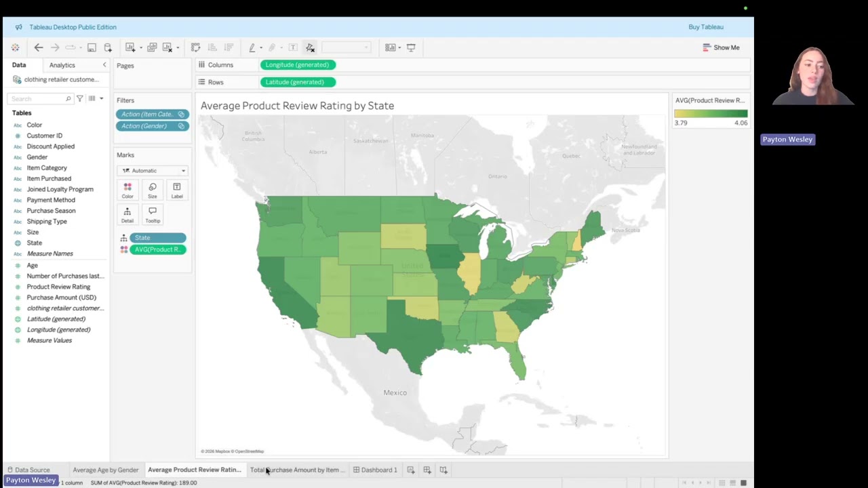Screen dimensions: 868x488
Task: Select the Item Category field
Action: 47,168
